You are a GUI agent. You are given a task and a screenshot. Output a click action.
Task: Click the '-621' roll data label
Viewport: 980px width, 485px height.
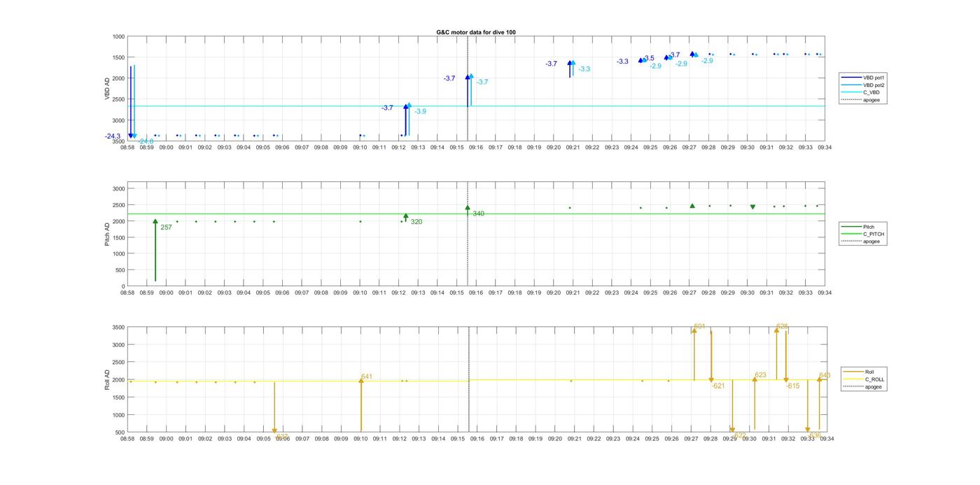(x=718, y=386)
